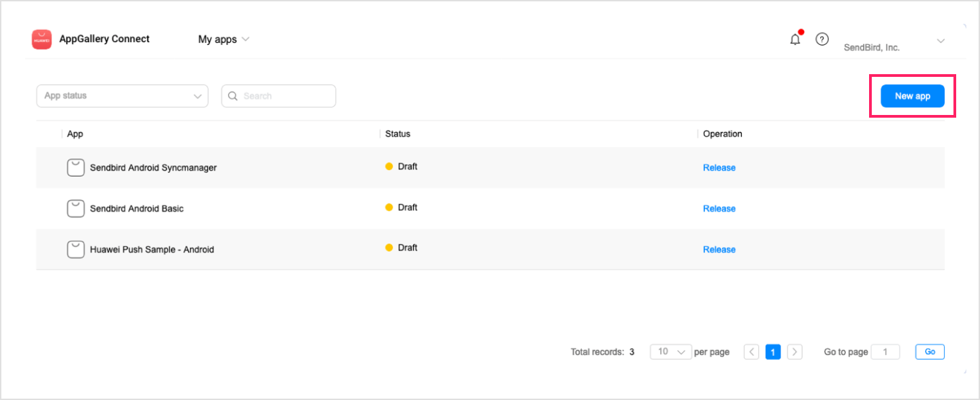Click the Sendbird Android Basic app icon
This screenshot has height=400, width=980.
pyautogui.click(x=76, y=208)
